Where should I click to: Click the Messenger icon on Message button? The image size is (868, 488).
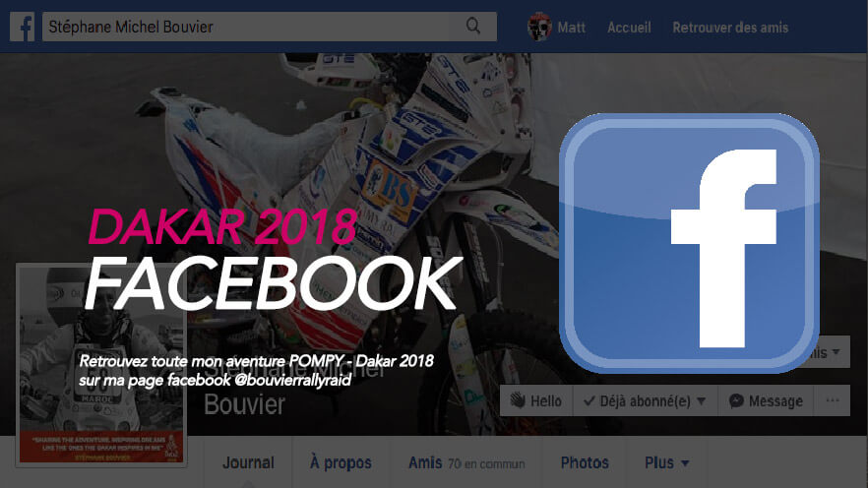pyautogui.click(x=736, y=401)
